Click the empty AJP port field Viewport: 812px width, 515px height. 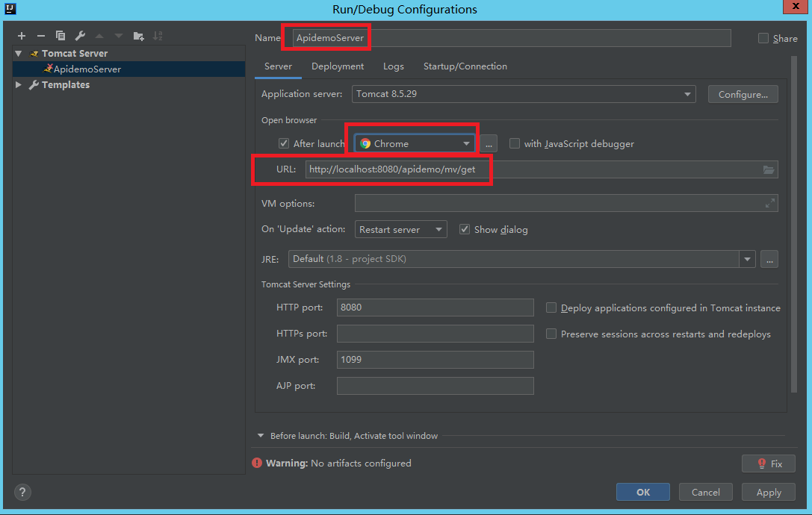click(x=435, y=386)
